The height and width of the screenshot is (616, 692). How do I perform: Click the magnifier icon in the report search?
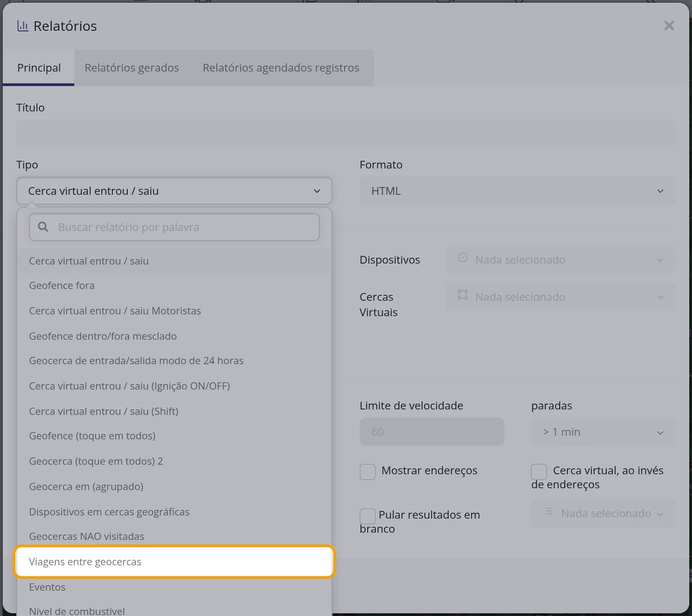pyautogui.click(x=43, y=227)
